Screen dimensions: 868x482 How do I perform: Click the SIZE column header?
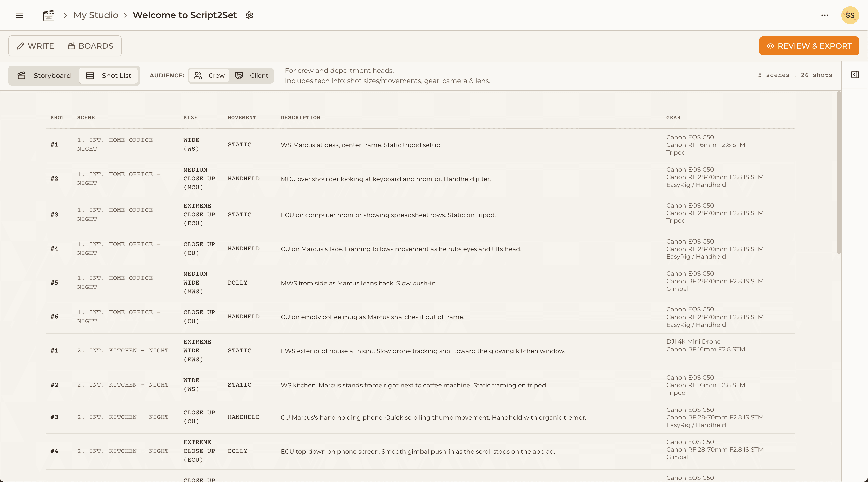pos(190,117)
